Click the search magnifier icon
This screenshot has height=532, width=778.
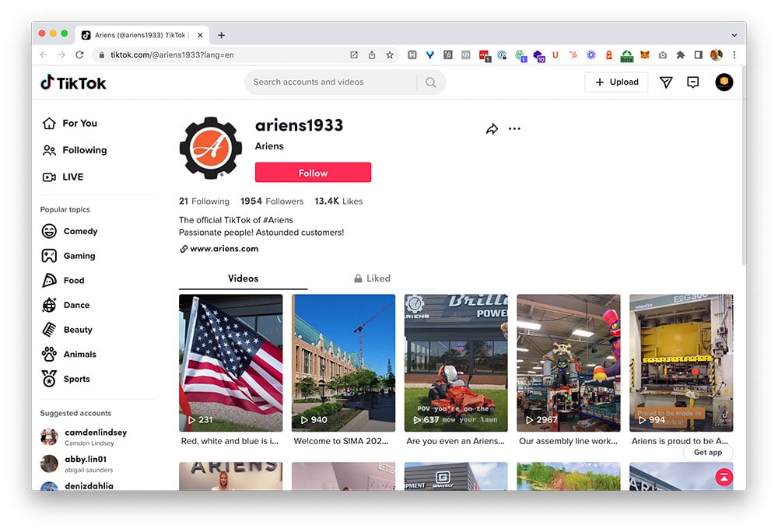(x=431, y=82)
